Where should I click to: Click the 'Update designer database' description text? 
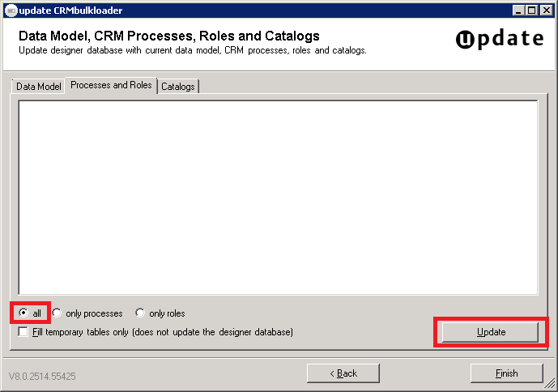(192, 50)
